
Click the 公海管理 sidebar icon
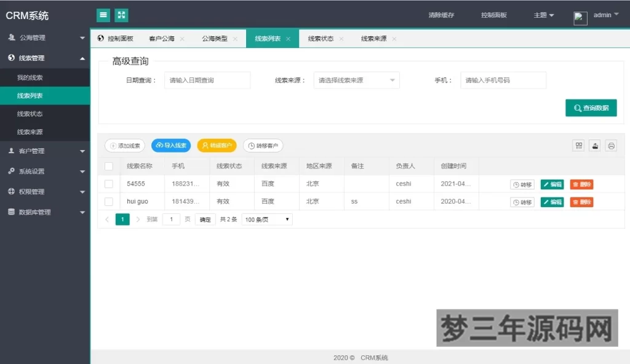tap(12, 38)
